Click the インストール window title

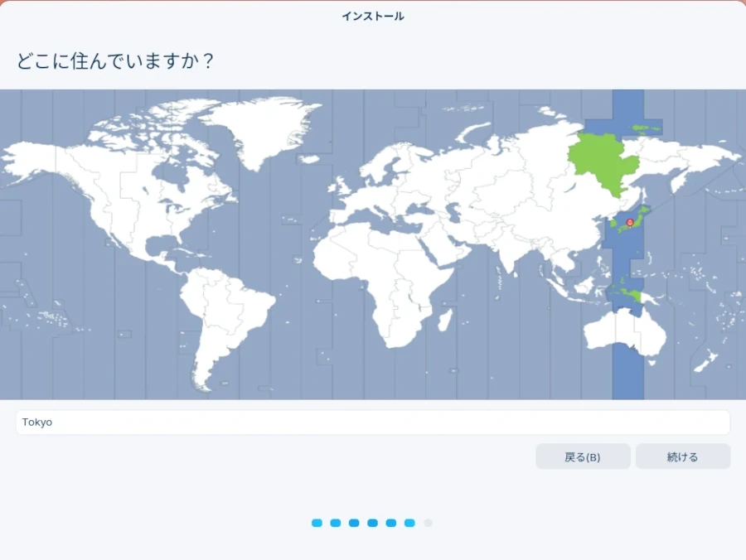pos(373,17)
